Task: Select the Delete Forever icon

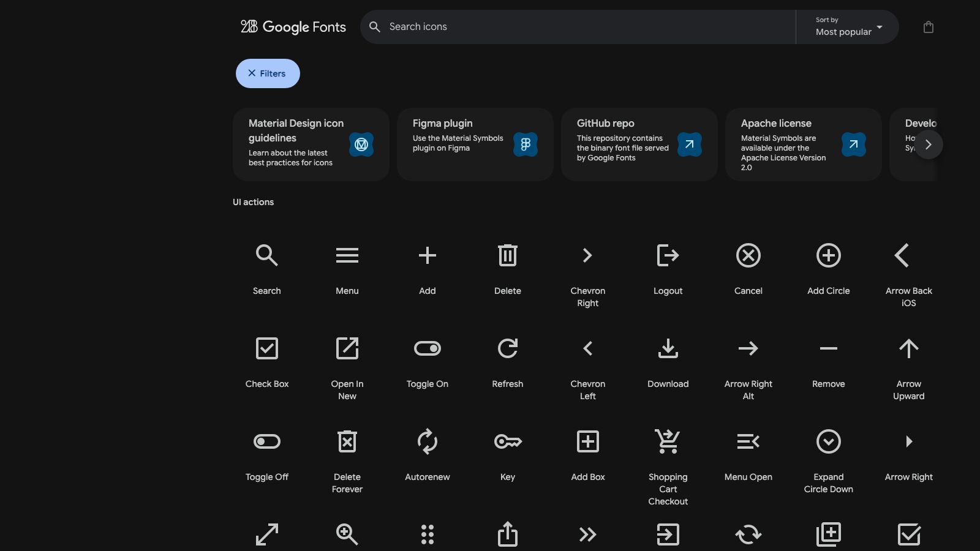Action: [x=347, y=441]
